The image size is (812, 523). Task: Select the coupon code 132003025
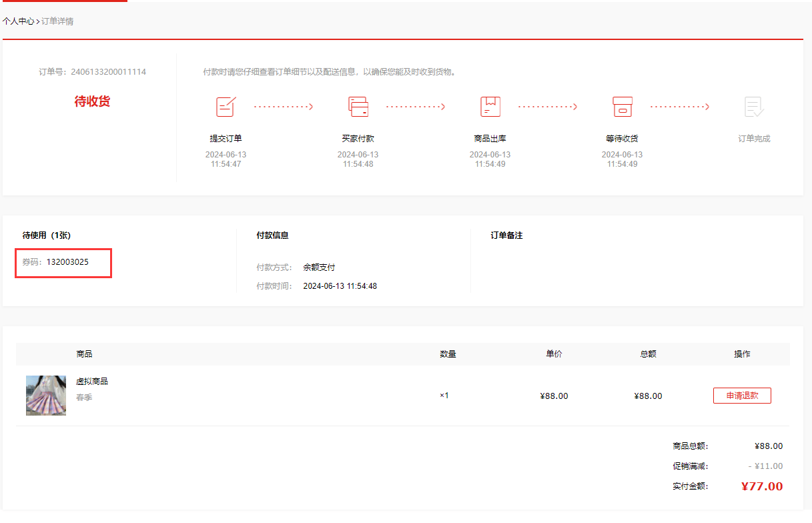click(x=67, y=262)
